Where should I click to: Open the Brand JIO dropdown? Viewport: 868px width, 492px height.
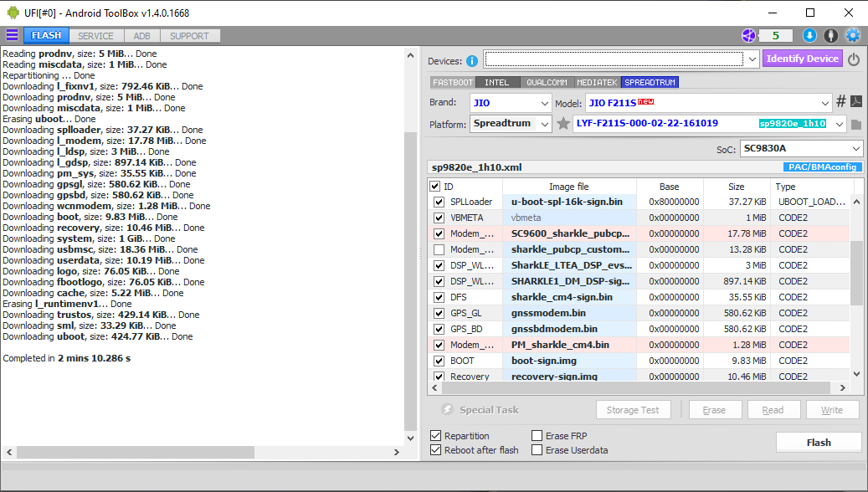coord(545,103)
